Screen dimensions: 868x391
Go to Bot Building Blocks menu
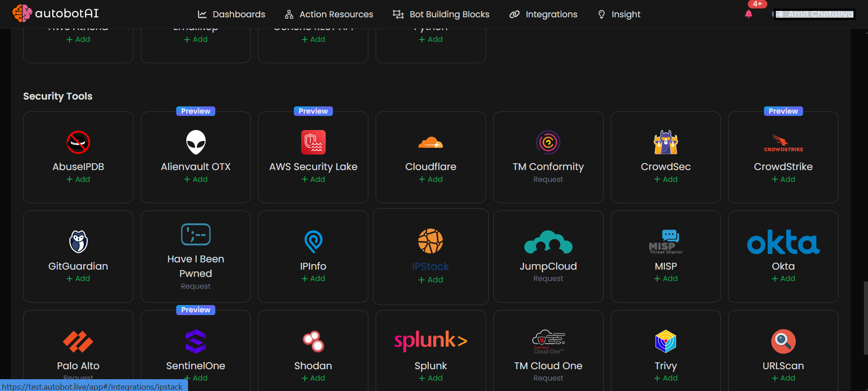point(441,14)
